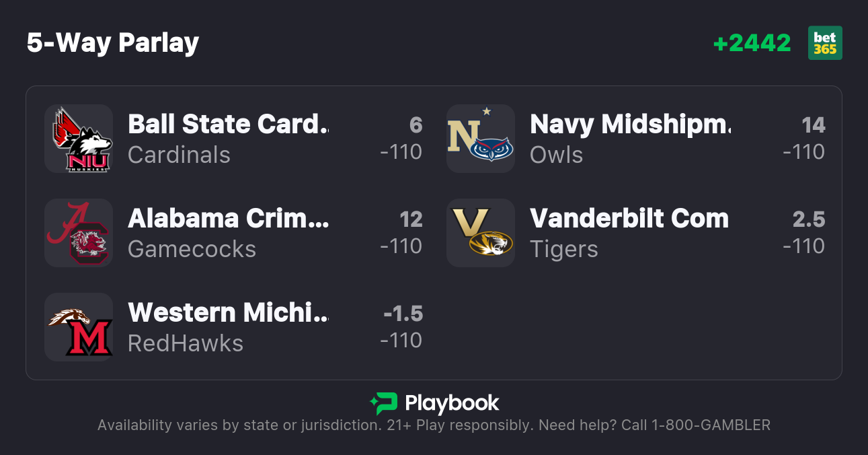The height and width of the screenshot is (455, 868).
Task: Click the Alabama vs Gamecocks team logos
Action: pos(79,233)
